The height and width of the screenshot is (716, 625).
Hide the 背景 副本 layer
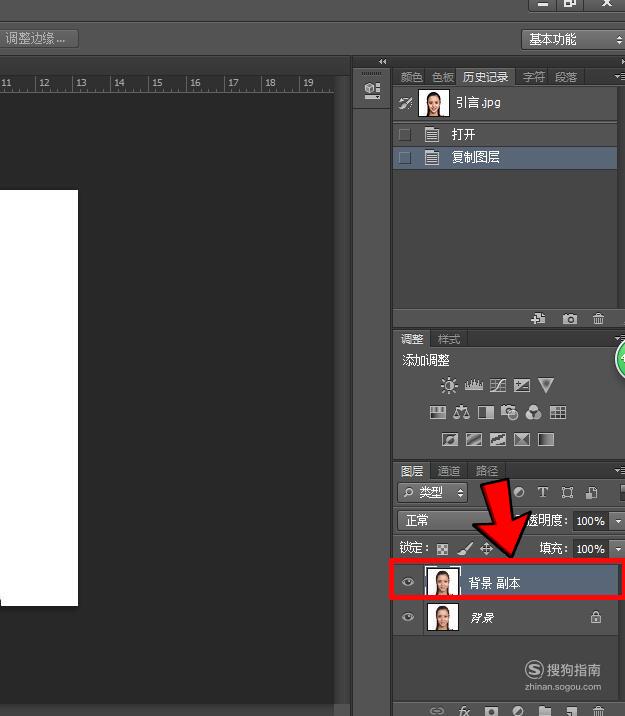click(408, 582)
